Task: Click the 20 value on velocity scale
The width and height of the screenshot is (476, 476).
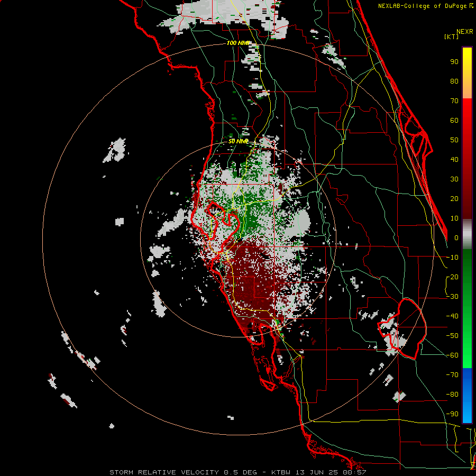Action: (454, 199)
